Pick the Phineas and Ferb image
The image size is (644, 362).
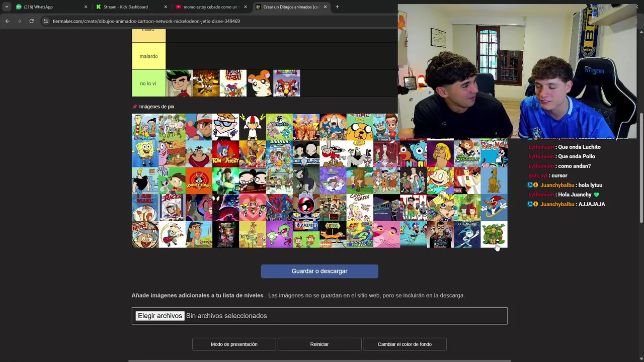tap(360, 180)
